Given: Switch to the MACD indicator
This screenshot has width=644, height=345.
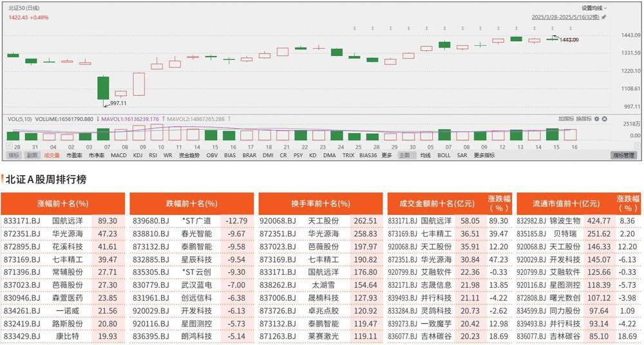Looking at the screenshot, I should pos(118,155).
